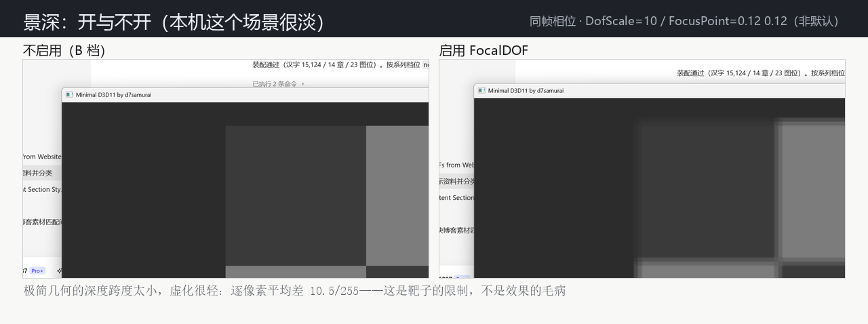Click the app icon in the left Minimal D3D11 title bar

click(68, 95)
